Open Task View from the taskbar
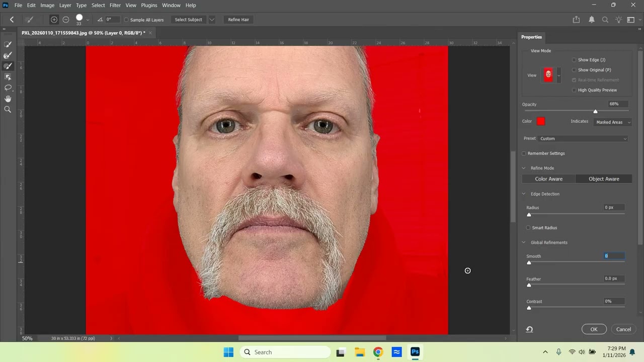 click(x=341, y=352)
